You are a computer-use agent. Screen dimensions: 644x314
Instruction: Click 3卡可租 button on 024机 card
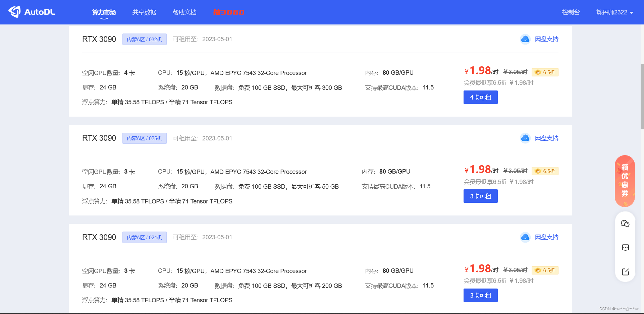[x=481, y=295]
